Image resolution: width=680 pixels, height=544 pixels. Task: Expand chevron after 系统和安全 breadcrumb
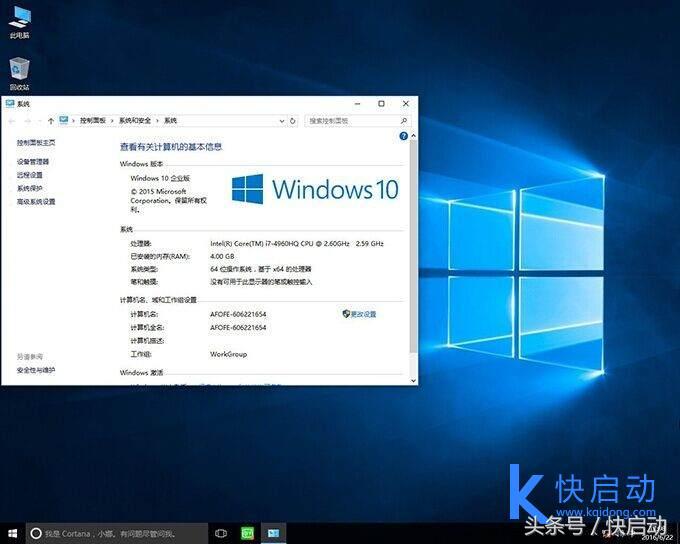click(x=157, y=121)
